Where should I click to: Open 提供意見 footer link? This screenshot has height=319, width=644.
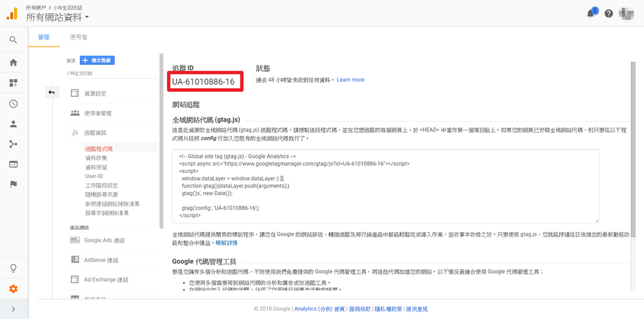click(417, 309)
